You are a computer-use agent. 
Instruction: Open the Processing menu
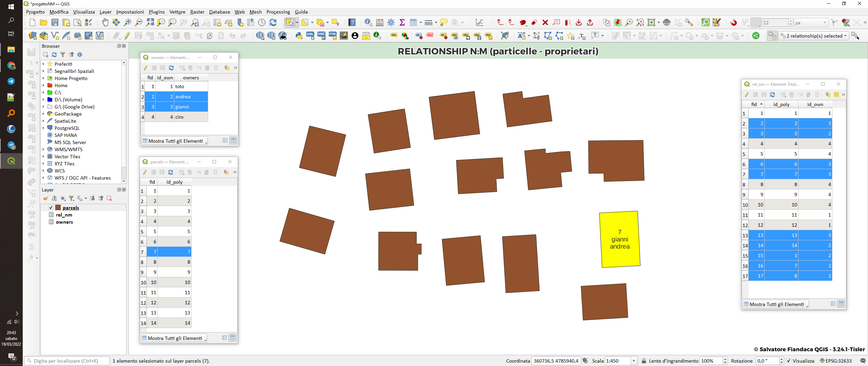tap(278, 12)
